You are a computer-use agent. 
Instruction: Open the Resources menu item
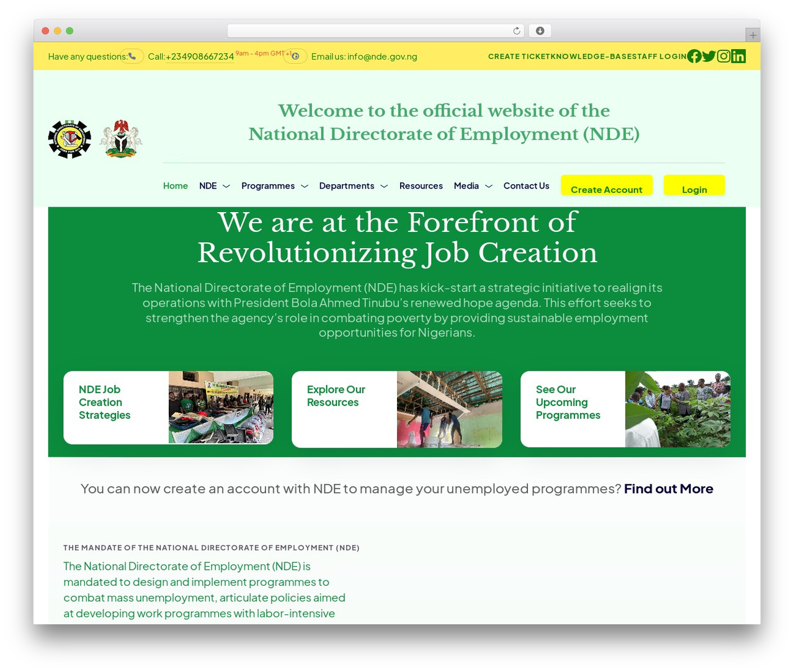click(x=421, y=186)
